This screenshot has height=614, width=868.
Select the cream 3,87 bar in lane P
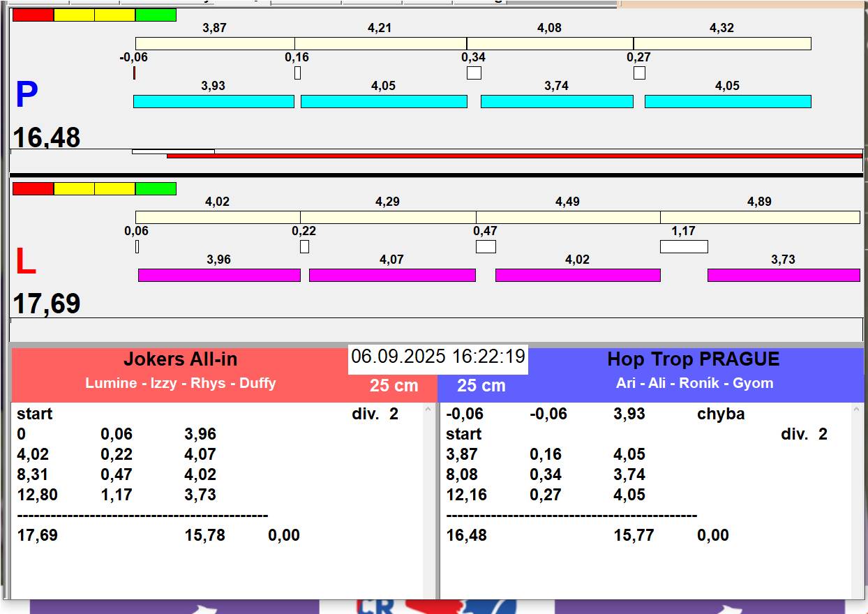pyautogui.click(x=215, y=43)
